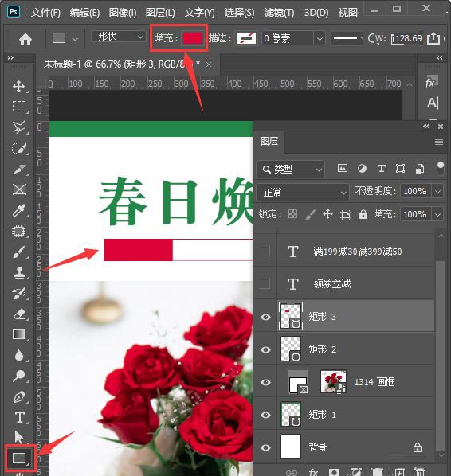Filter layers by type text kind
451x476 pixels.
381,168
